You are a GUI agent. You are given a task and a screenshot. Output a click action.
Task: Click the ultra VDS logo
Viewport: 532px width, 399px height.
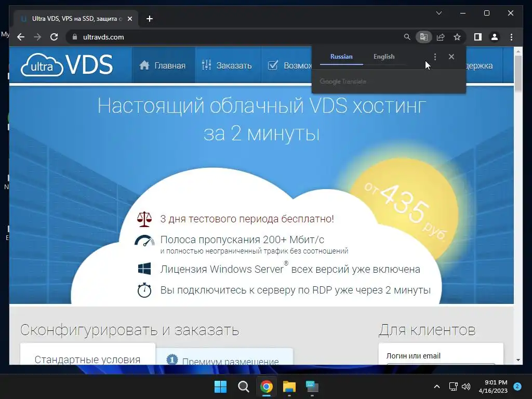66,64
